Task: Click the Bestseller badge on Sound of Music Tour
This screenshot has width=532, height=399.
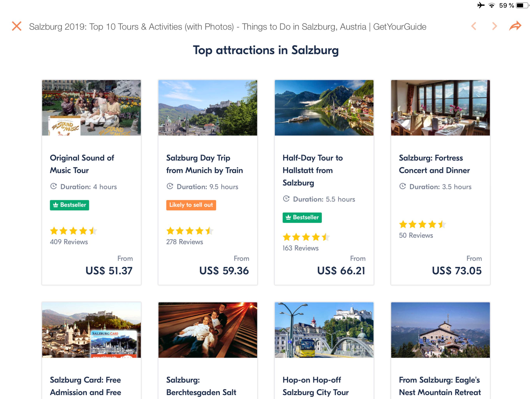Action: pos(69,205)
